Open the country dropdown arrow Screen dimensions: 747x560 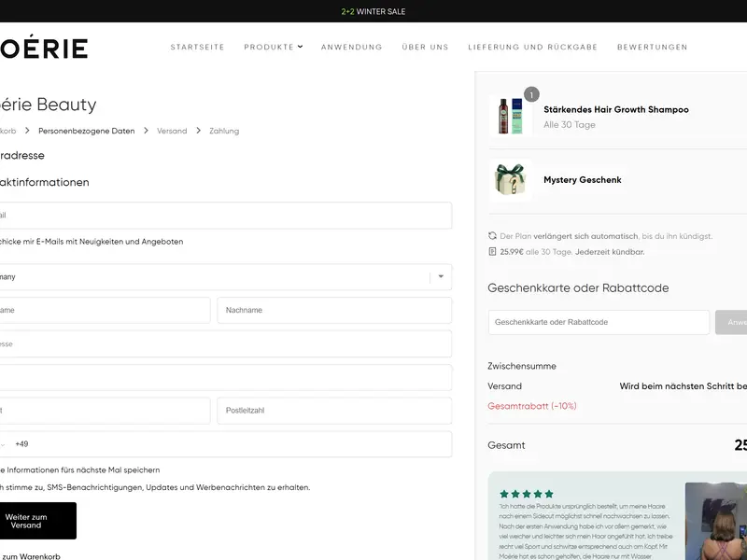[x=441, y=276]
